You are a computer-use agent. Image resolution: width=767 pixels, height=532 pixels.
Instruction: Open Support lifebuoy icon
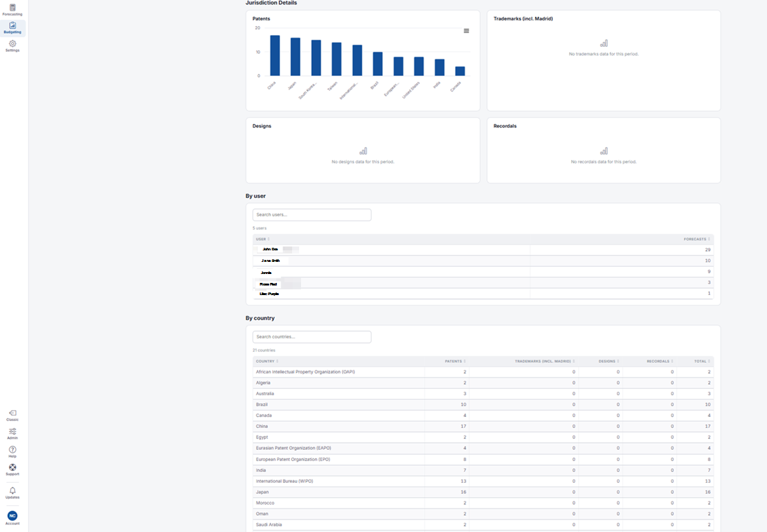pyautogui.click(x=12, y=470)
